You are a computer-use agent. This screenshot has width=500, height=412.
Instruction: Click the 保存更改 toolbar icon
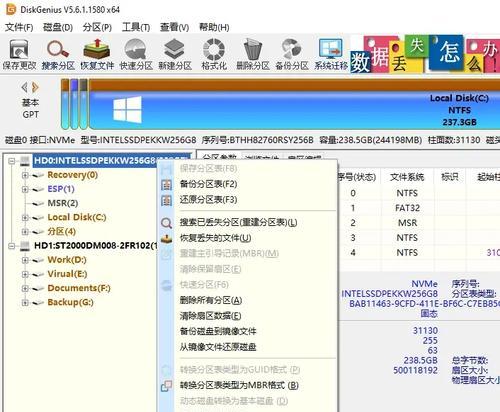pos(19,54)
